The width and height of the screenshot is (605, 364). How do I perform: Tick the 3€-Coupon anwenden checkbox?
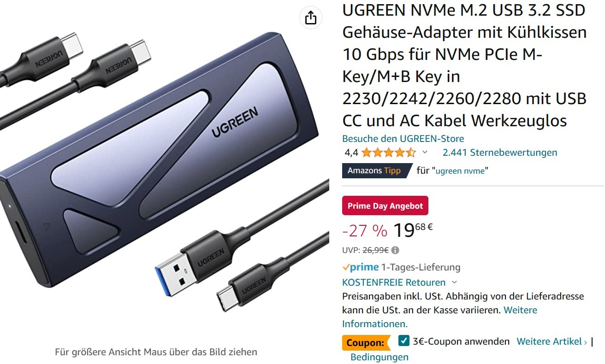click(x=403, y=341)
